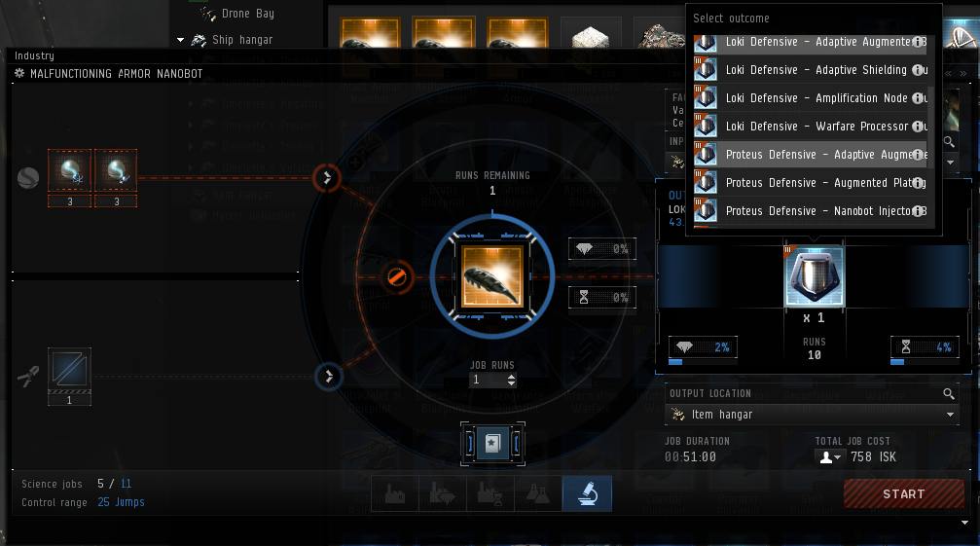Viewport: 980px width, 546px height.
Task: Choose Loki Defensive - Adaptive Augmenter outcome
Action: click(810, 44)
